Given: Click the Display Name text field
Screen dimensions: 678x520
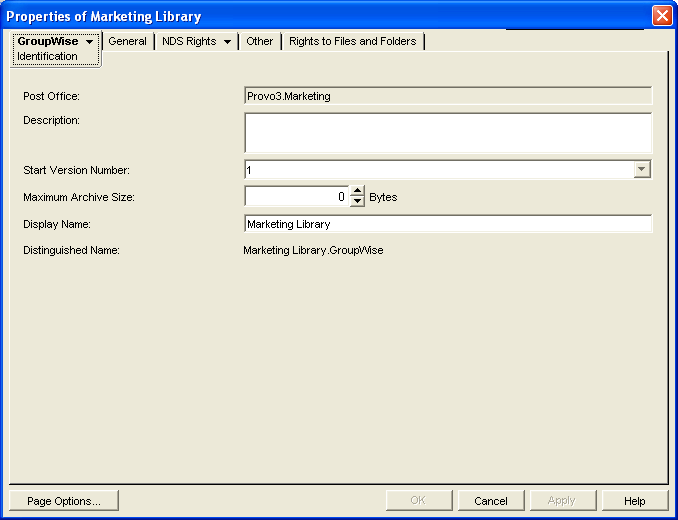Looking at the screenshot, I should [x=447, y=224].
